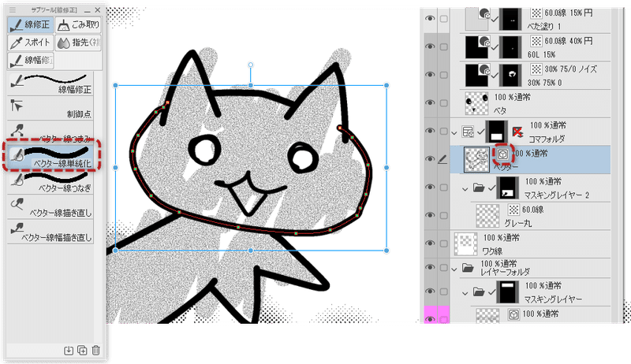Hide the 60L 15% layer
631x364 pixels.
[x=430, y=46]
